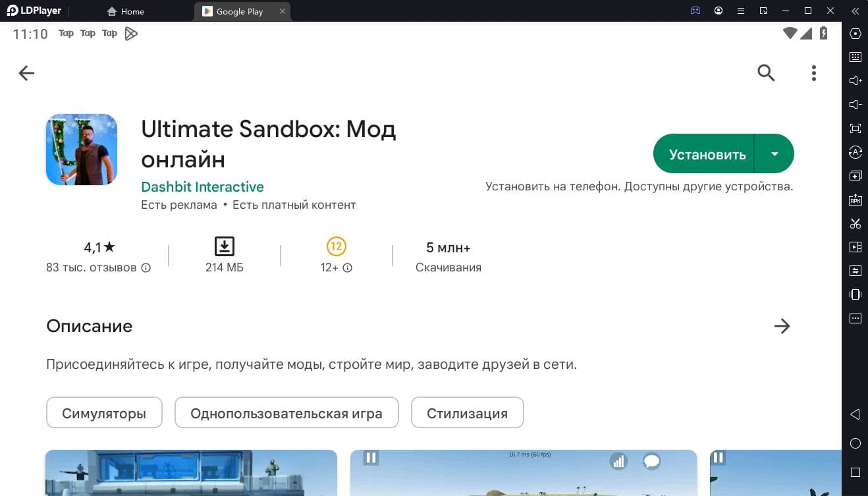Pause the third preview video
The height and width of the screenshot is (496, 868).
[719, 458]
